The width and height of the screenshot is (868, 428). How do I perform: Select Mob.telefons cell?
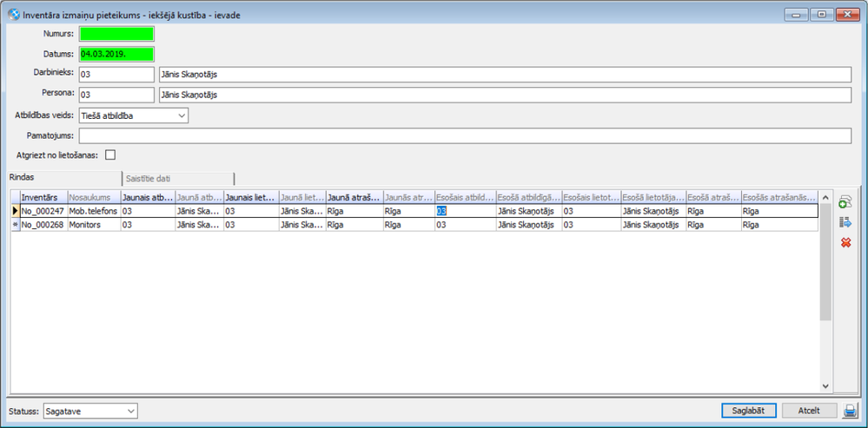point(94,211)
